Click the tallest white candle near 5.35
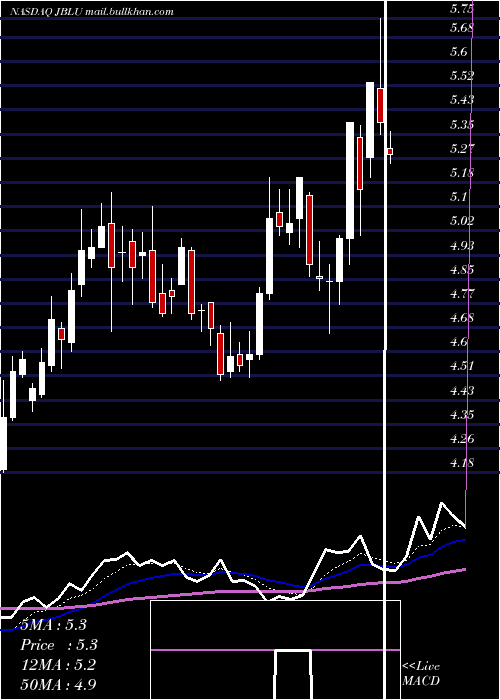This screenshot has height=700, width=500. coord(350,180)
